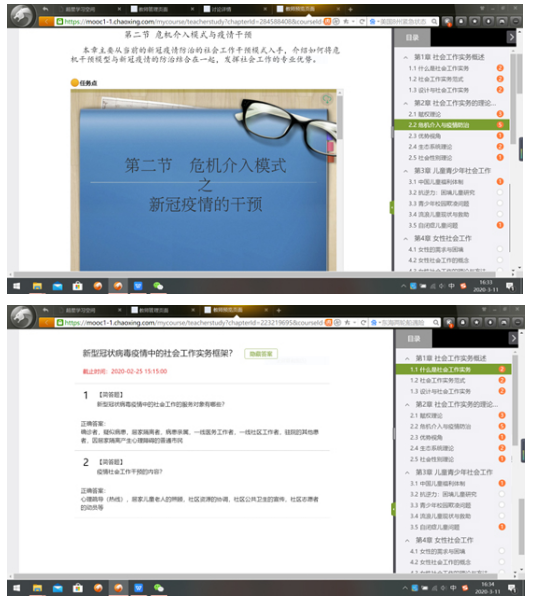This screenshot has width=533, height=604.
Task: Collapse 第1章 社会工作实务概述 in the slide page sidebar
Action: (x=406, y=57)
